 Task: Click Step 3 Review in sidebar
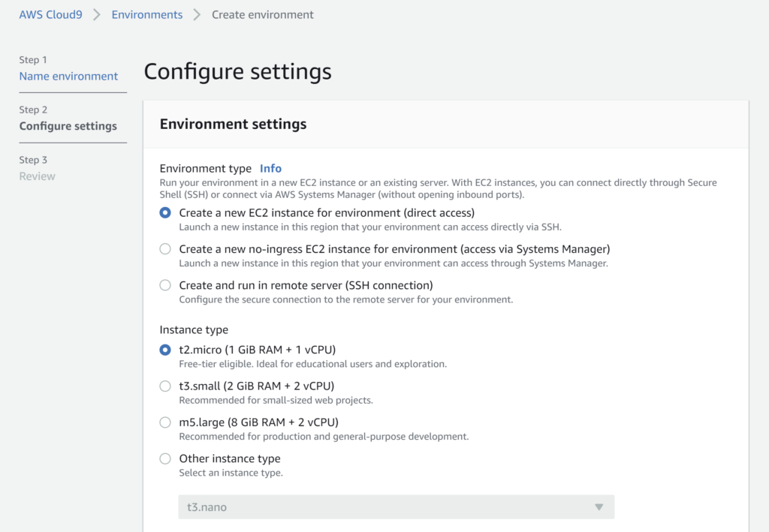(x=38, y=176)
